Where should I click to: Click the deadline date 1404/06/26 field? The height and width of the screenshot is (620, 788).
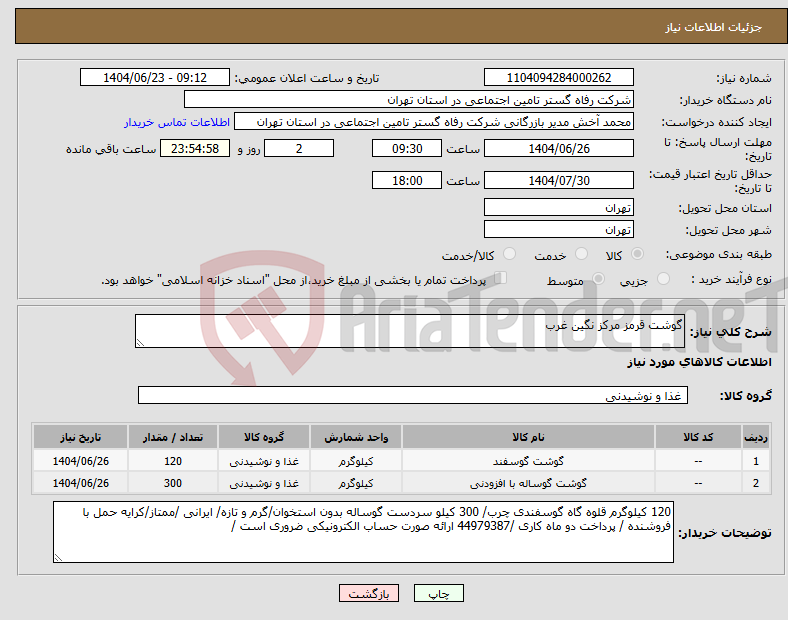click(x=558, y=148)
